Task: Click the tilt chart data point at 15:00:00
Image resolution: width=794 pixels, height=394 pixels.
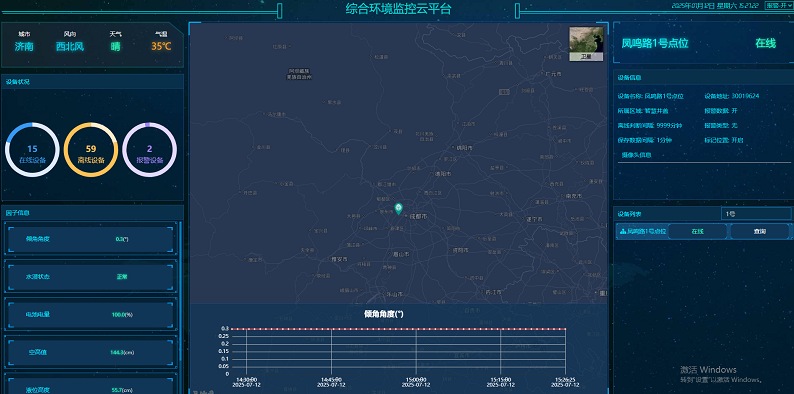Action: (x=416, y=329)
